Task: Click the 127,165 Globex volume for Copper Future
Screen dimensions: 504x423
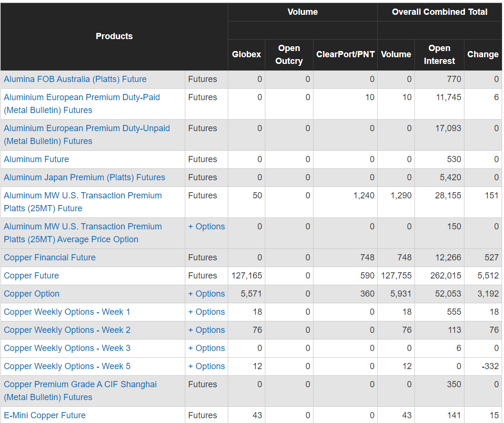Action: click(247, 276)
